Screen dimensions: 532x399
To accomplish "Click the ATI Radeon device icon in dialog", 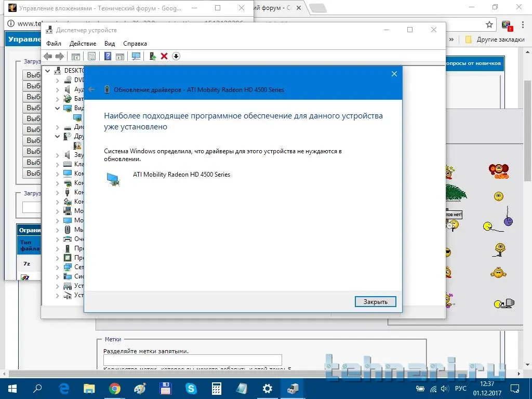I will pos(113,179).
